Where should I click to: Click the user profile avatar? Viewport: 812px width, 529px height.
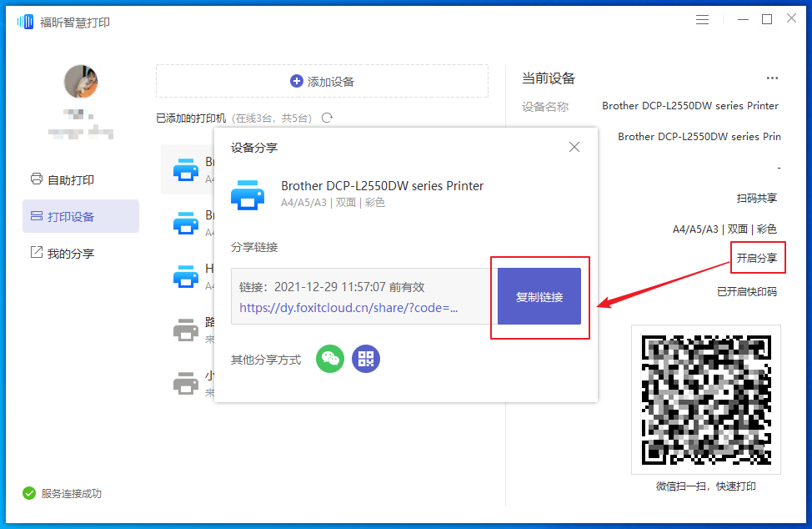[80, 82]
